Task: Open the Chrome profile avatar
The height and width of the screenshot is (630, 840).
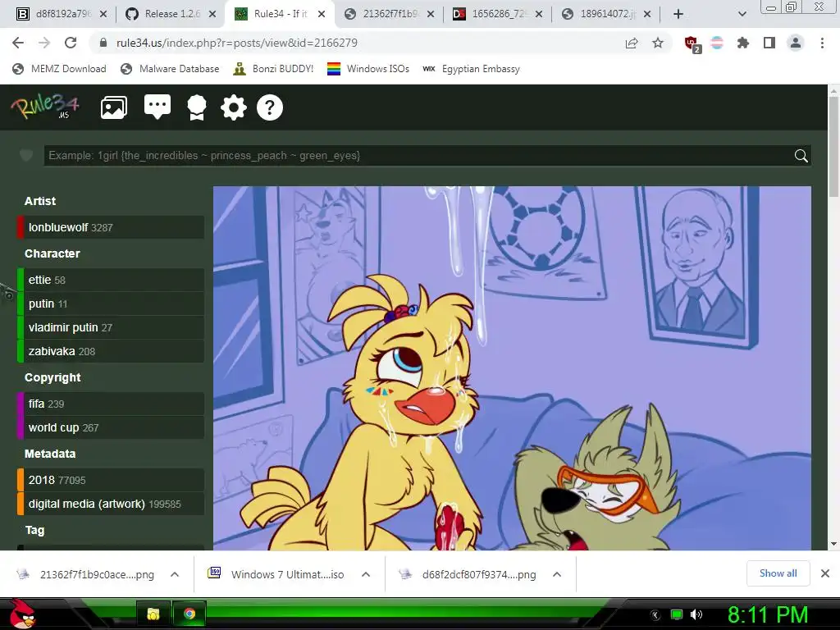Action: coord(796,43)
